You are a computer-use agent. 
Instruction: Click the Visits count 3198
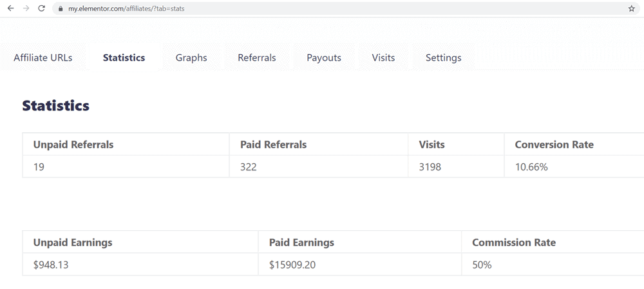430,167
